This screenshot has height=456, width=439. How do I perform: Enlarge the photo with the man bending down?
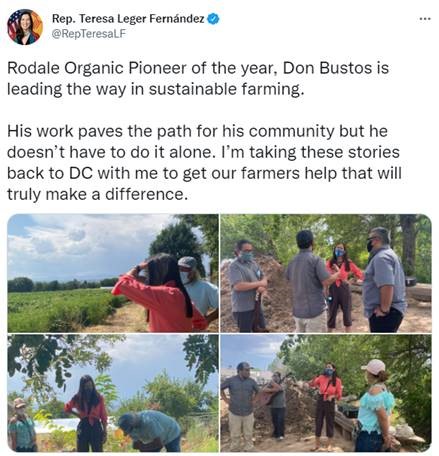coord(113,393)
